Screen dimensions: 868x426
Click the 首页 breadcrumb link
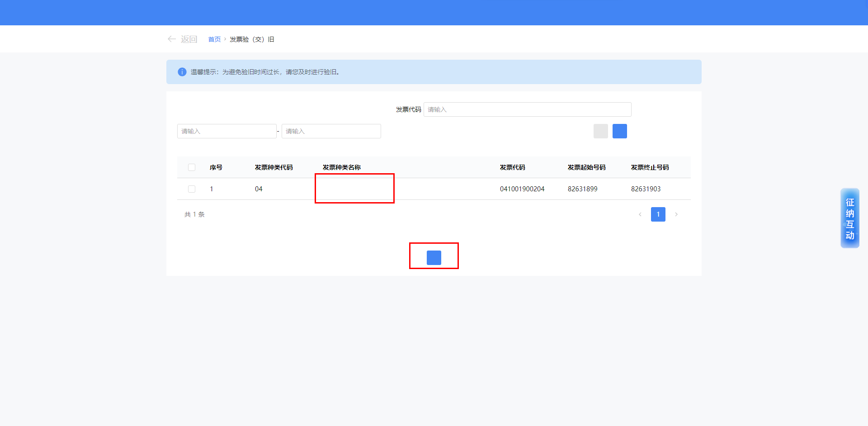point(214,39)
